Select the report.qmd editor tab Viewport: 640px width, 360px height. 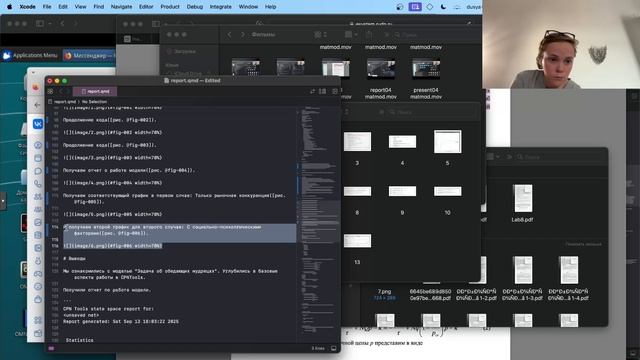[95, 91]
